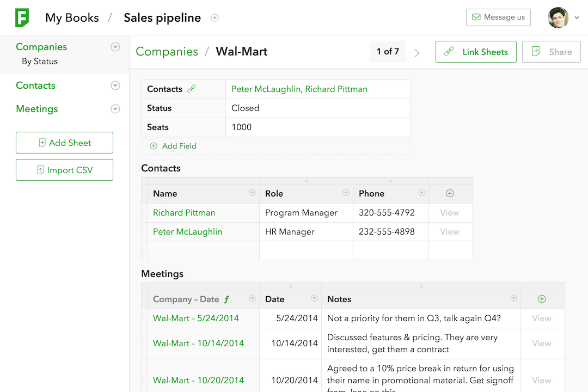Click Add Field below Seats

click(x=173, y=146)
